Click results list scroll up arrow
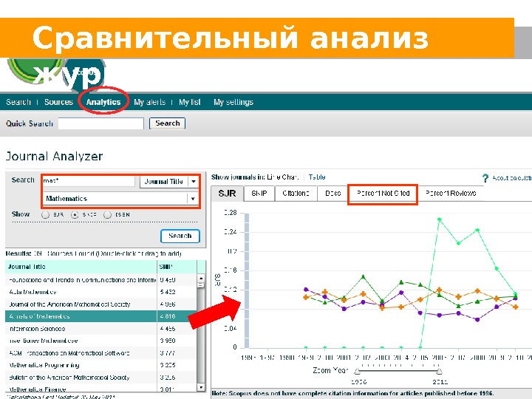This screenshot has height=399, width=532. pos(201,279)
